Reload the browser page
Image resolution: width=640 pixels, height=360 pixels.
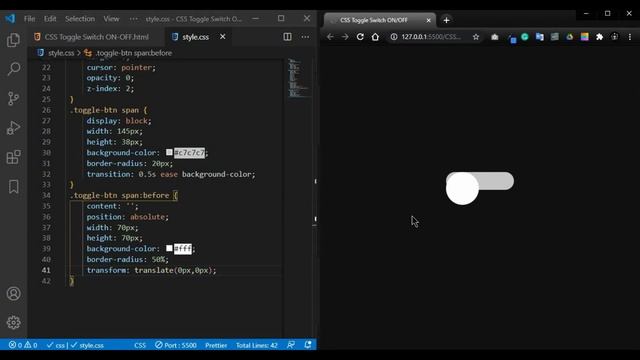point(360,37)
